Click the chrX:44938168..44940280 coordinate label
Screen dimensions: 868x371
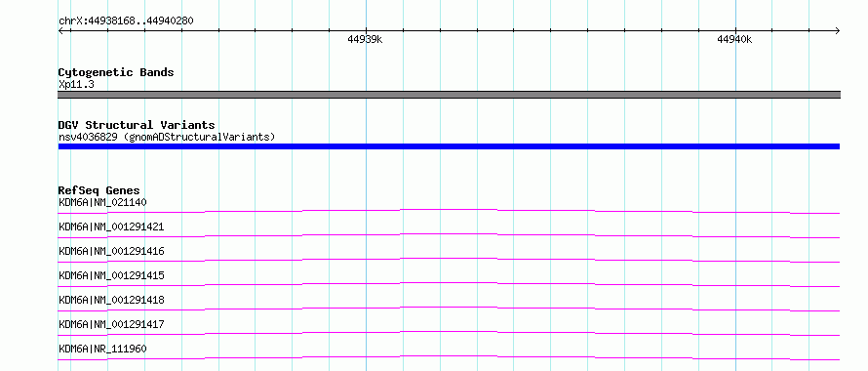[126, 21]
